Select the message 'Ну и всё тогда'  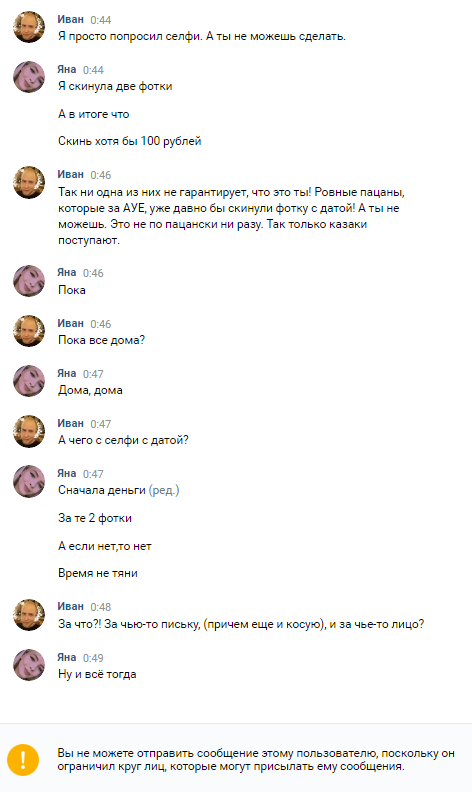pyautogui.click(x=97, y=674)
